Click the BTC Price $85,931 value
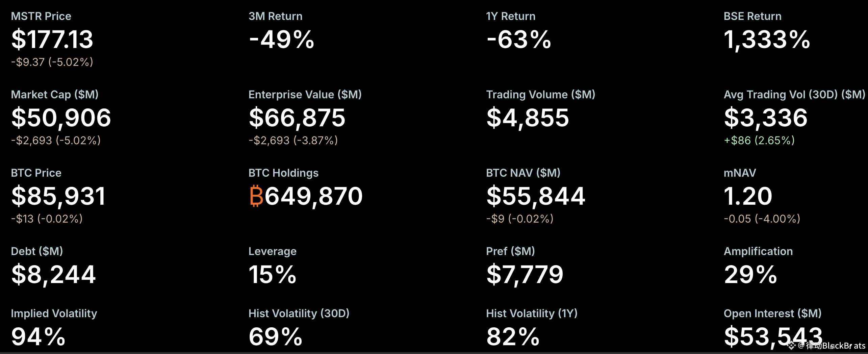868x354 pixels. pyautogui.click(x=58, y=197)
